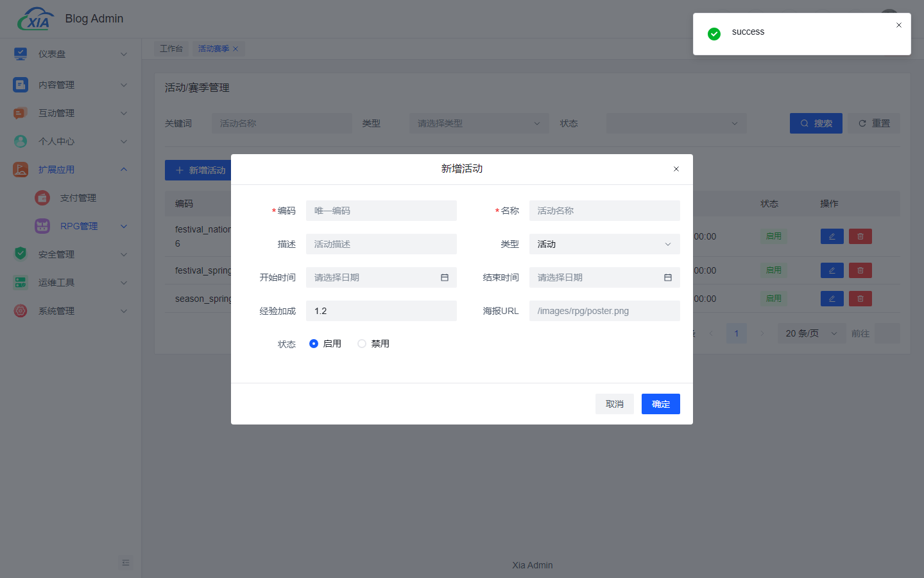This screenshot has height=578, width=924.
Task: Focus the 编码 input field
Action: point(381,211)
